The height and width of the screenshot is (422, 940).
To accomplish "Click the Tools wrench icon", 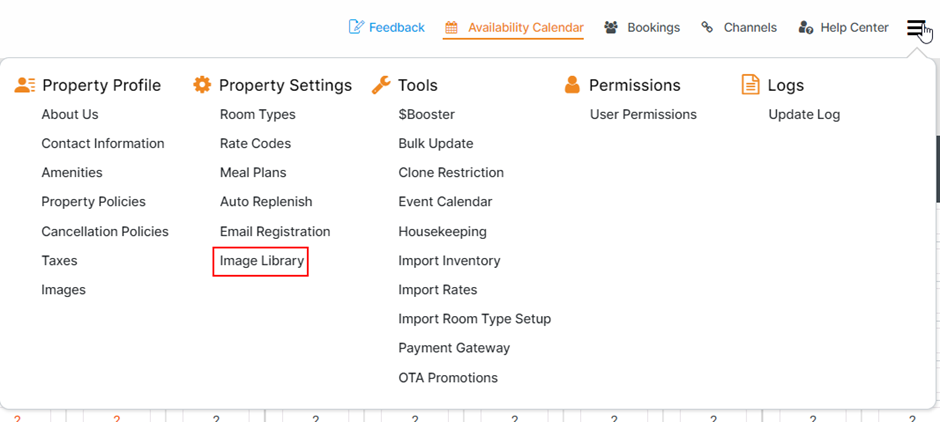I will pyautogui.click(x=381, y=85).
